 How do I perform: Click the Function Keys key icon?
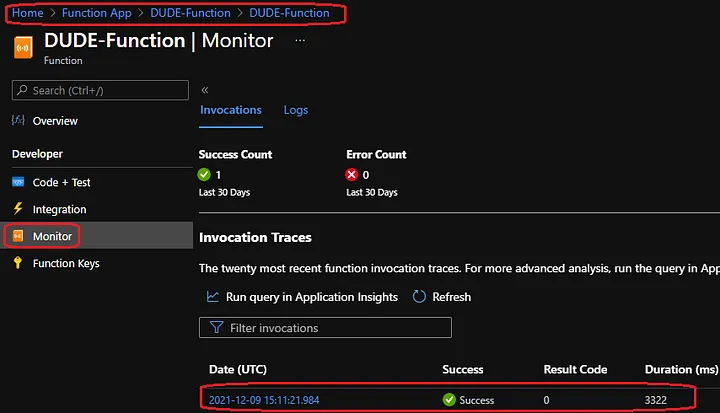coord(18,263)
